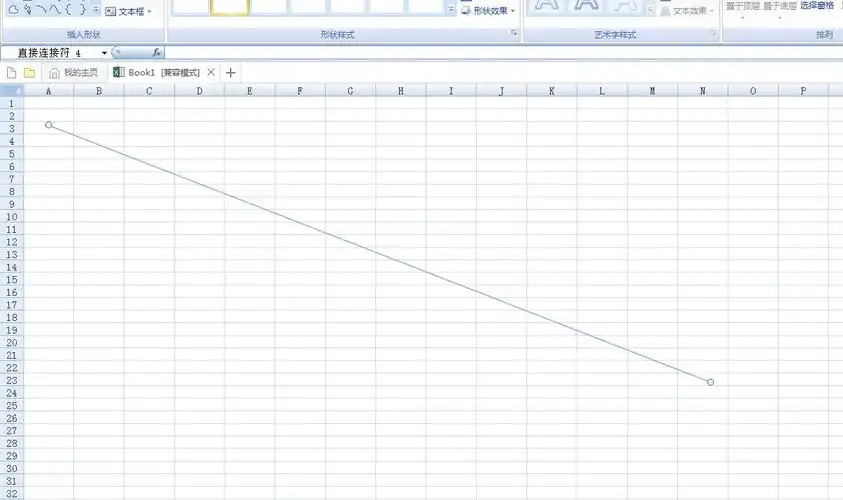Choose the third shape style thumbnail
Image resolution: width=843 pixels, height=500 pixels.
click(x=269, y=7)
